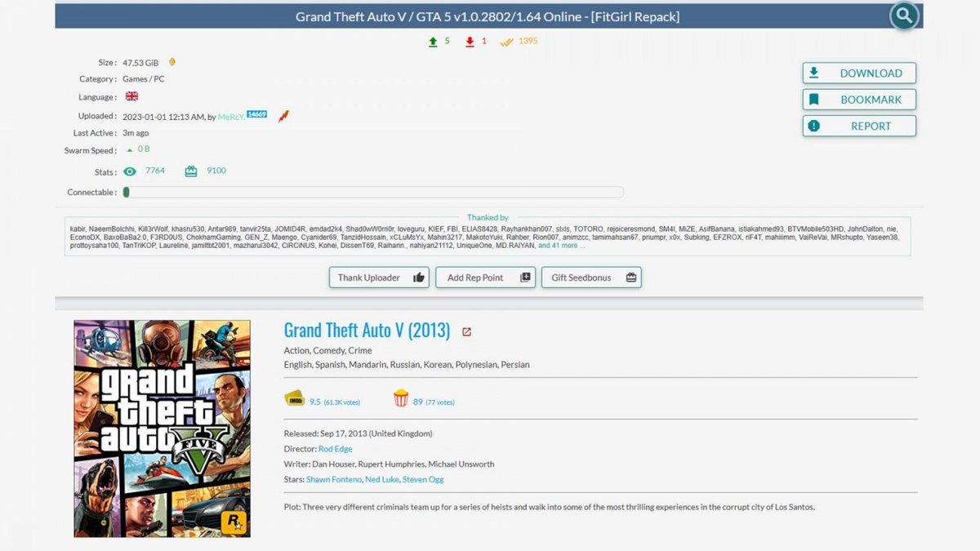Screen dimensions: 980x551
Task: Click 'Action, Comedy, Crime' genre text
Action: pos(327,350)
